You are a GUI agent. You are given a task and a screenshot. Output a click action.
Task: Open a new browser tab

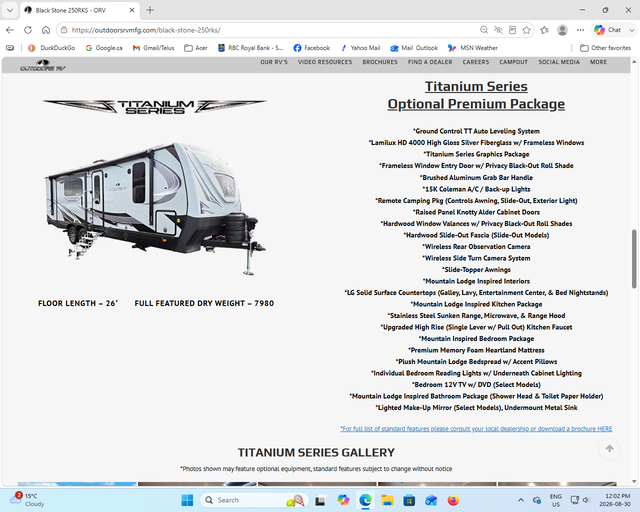(x=150, y=10)
